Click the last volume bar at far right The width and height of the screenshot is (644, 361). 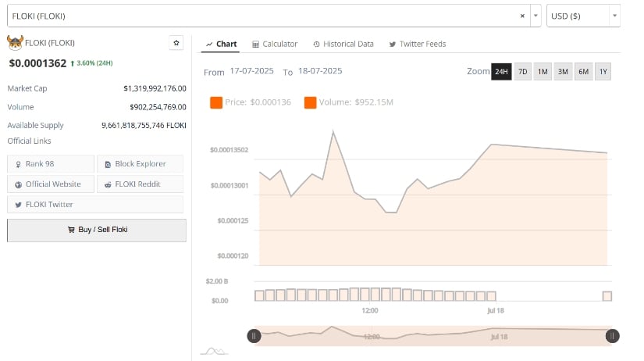click(607, 296)
